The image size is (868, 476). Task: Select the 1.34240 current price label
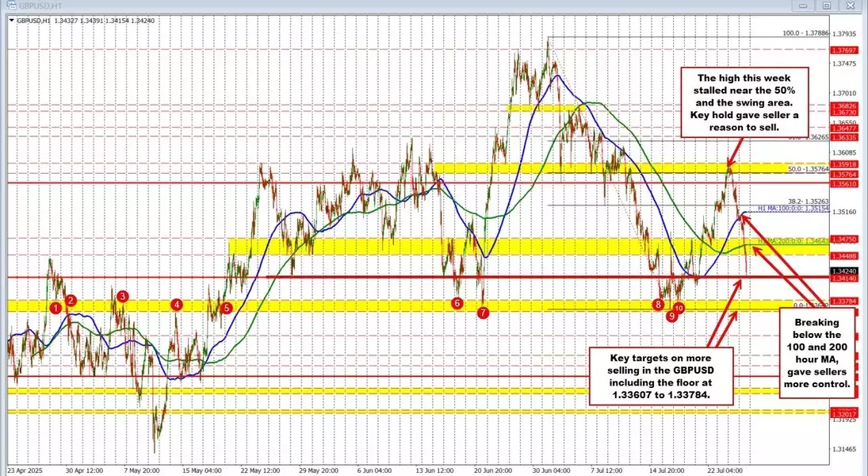(x=842, y=271)
